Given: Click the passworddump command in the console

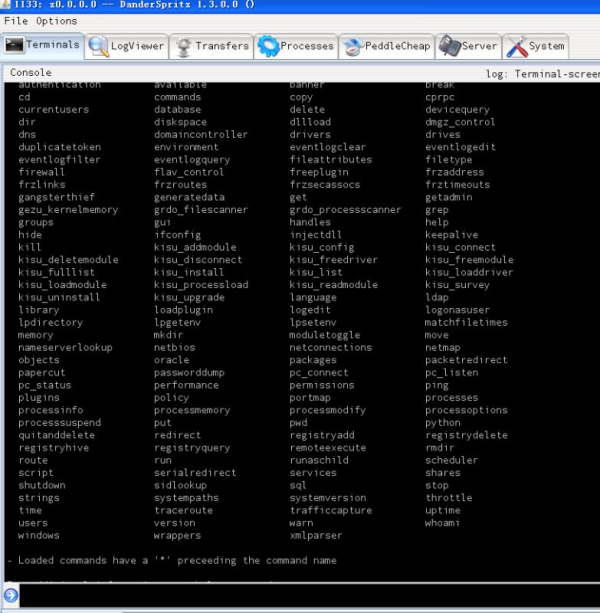Looking at the screenshot, I should [x=190, y=372].
